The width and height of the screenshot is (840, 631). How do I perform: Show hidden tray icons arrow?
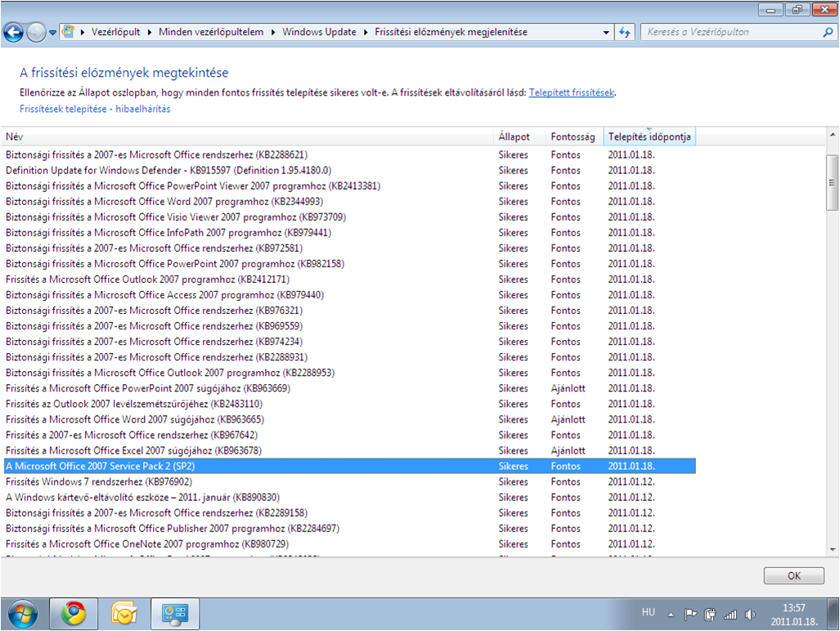pos(671,615)
